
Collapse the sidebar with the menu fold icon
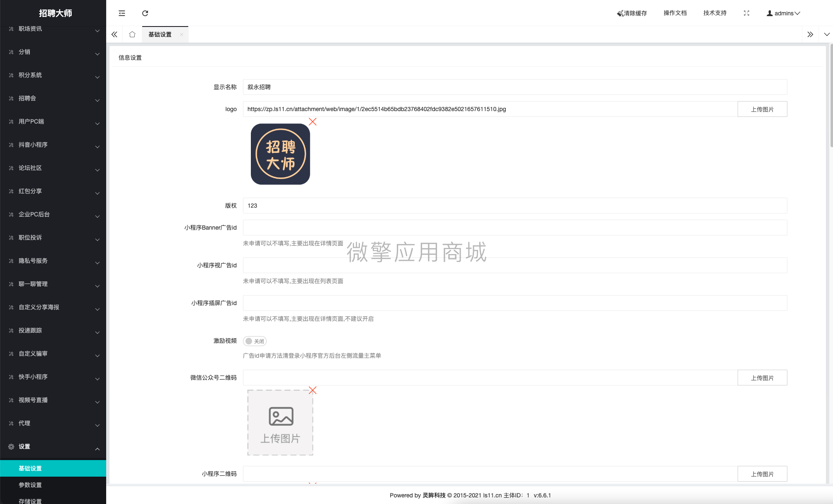point(122,13)
